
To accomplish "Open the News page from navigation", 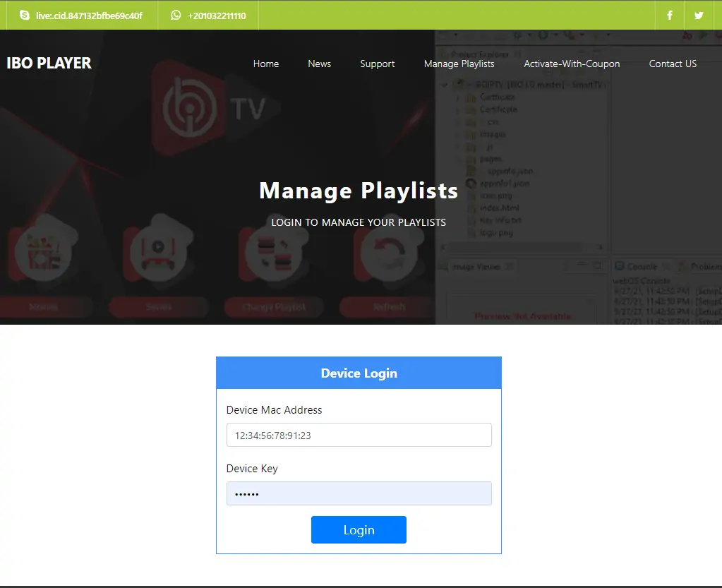I will [x=319, y=64].
